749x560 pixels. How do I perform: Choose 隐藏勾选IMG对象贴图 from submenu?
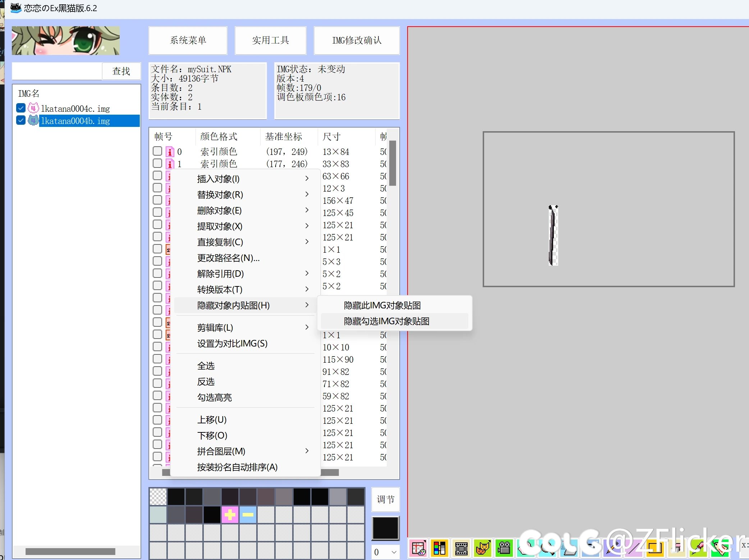tap(394, 321)
